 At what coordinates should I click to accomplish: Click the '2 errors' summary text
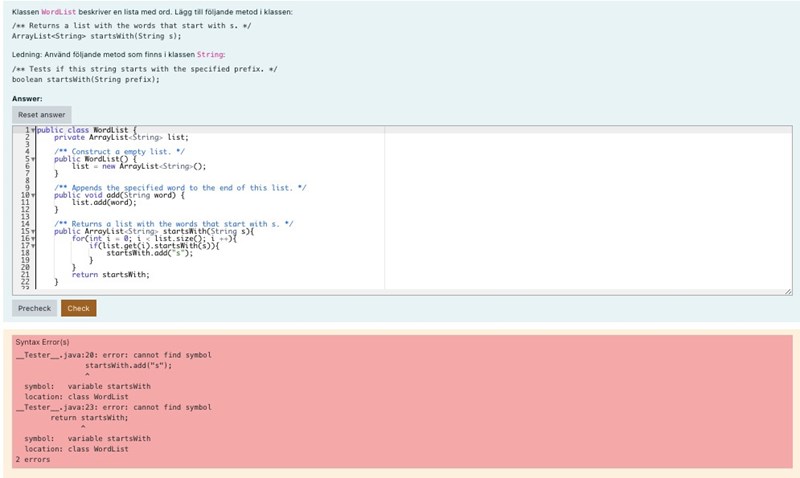34,460
